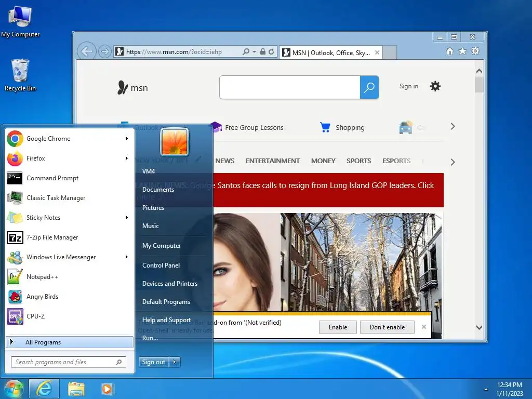Open MSN settings gear icon
Viewport: 532px width, 399px height.
[x=435, y=86]
